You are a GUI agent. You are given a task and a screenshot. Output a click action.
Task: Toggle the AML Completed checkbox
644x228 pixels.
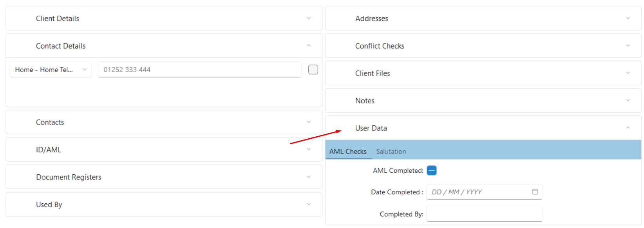click(432, 170)
